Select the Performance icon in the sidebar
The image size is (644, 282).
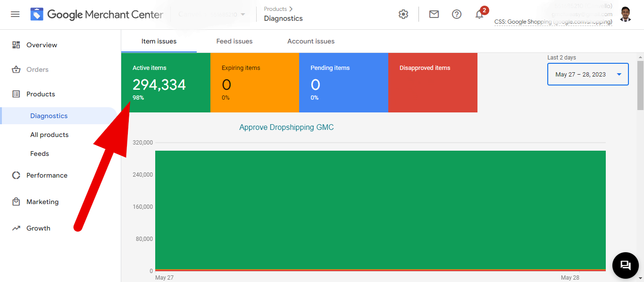point(16,175)
